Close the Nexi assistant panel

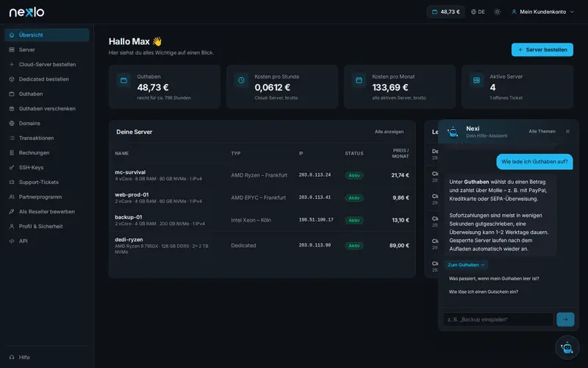[567, 132]
